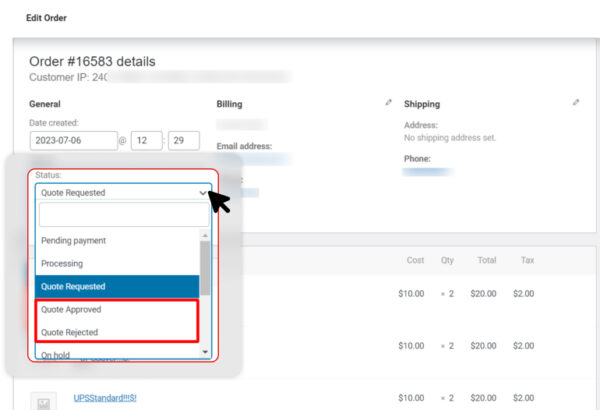Click the Total column header
The image size is (600, 410).
click(x=487, y=260)
